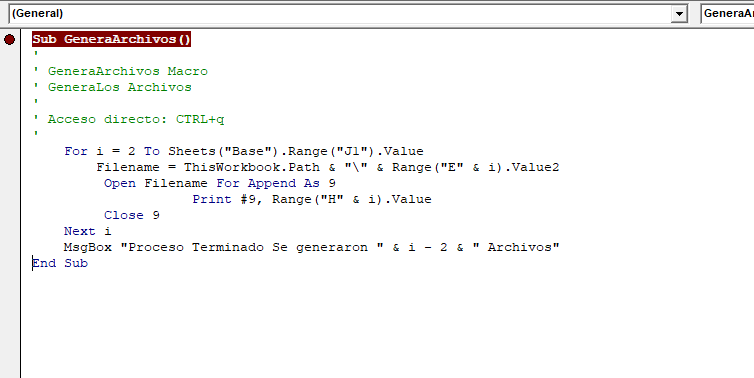The image size is (754, 378).
Task: Click the (General) object combo box
Action: [347, 13]
